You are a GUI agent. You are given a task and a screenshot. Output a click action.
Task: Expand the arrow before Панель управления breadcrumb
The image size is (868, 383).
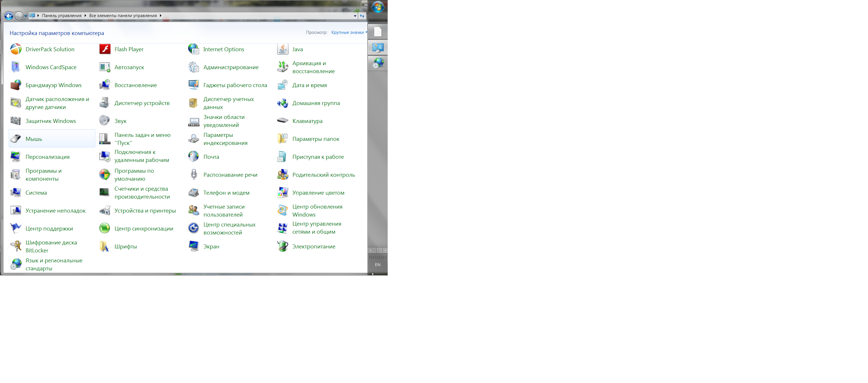(x=38, y=16)
